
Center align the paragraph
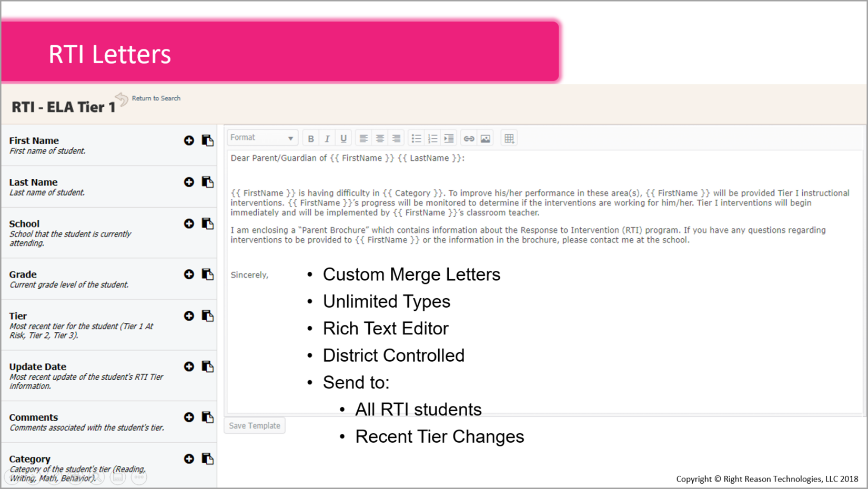pyautogui.click(x=380, y=137)
